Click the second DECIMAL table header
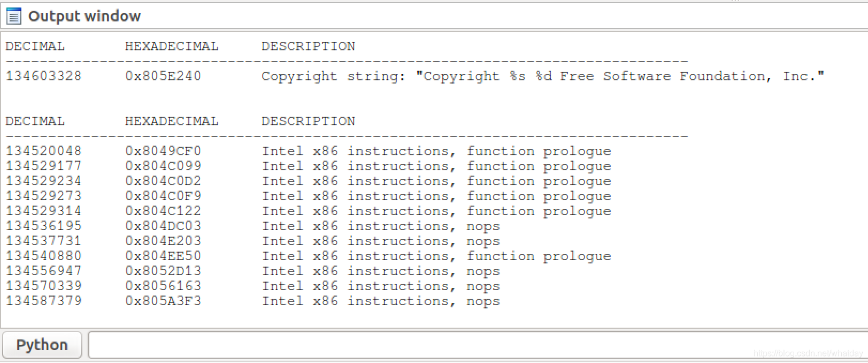 pyautogui.click(x=35, y=121)
